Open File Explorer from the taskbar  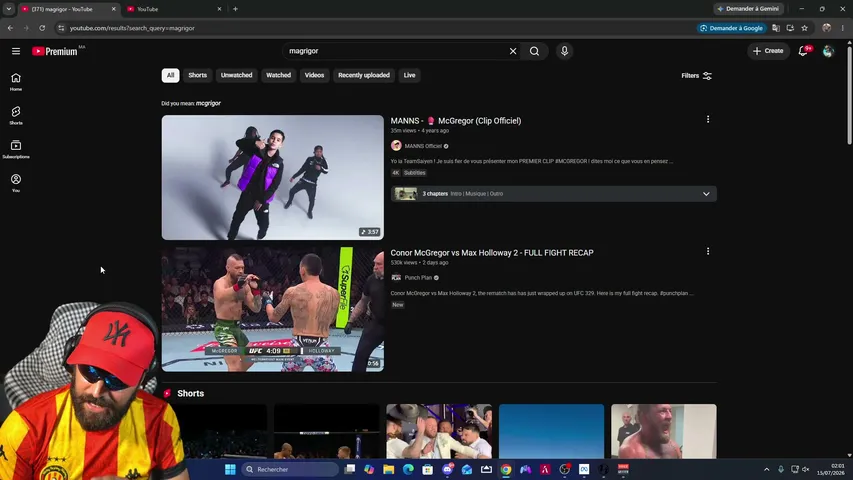(x=388, y=469)
